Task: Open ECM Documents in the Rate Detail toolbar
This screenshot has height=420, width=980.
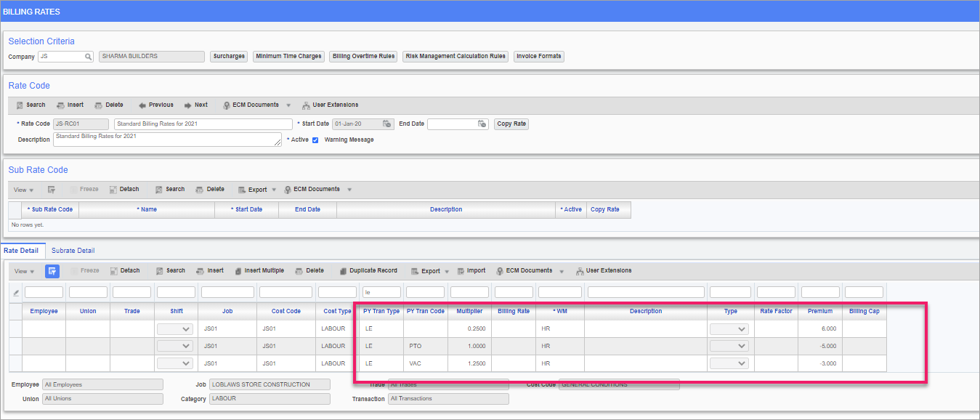Action: (x=525, y=270)
